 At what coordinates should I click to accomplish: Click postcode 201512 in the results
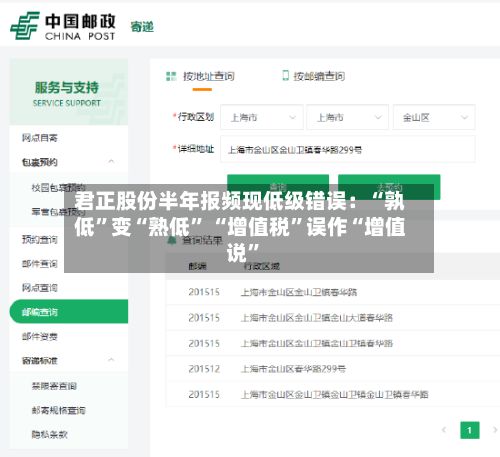click(x=204, y=369)
